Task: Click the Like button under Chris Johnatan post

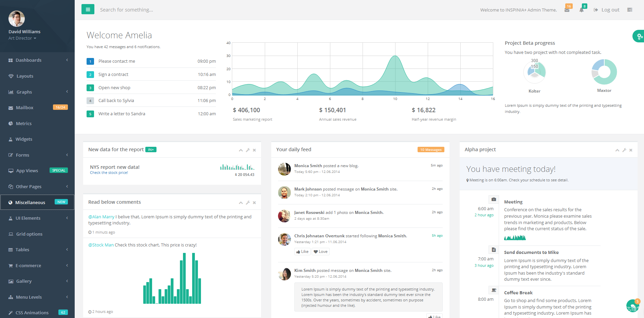Action: point(302,252)
